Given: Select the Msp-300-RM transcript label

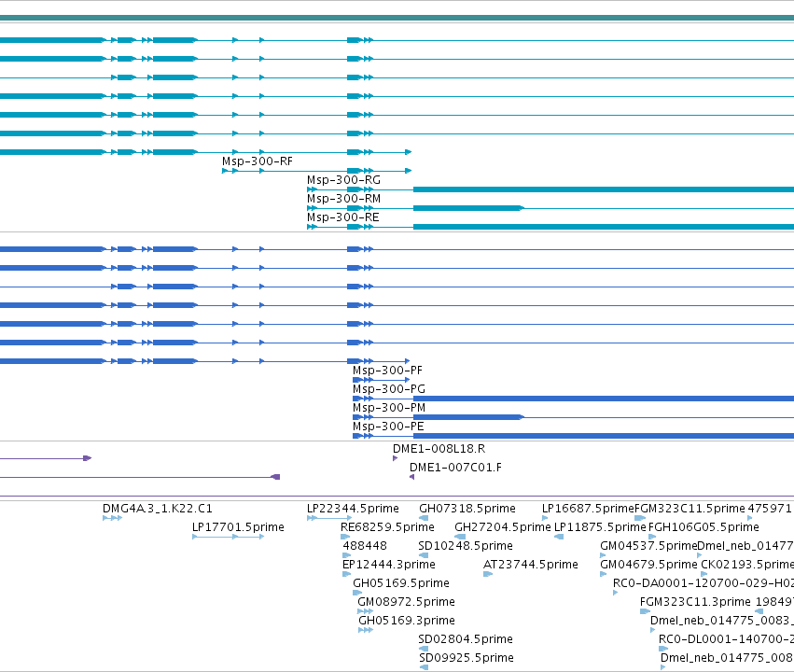Looking at the screenshot, I should pyautogui.click(x=343, y=199).
